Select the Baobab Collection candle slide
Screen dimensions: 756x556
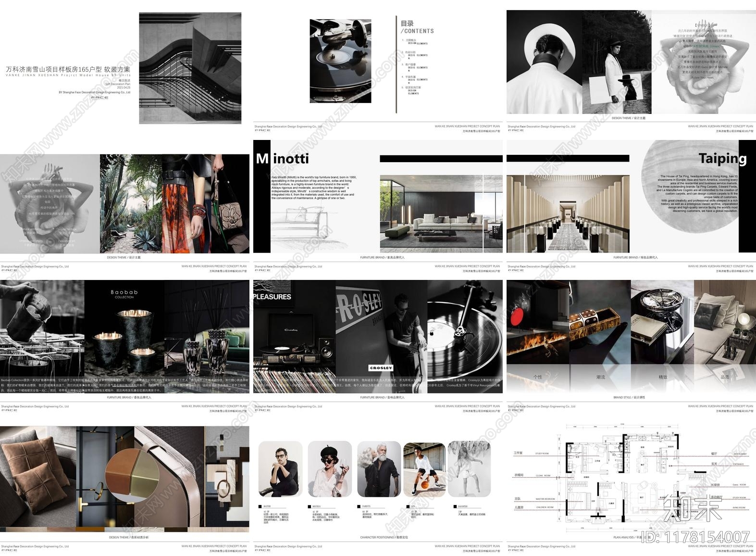point(125,347)
